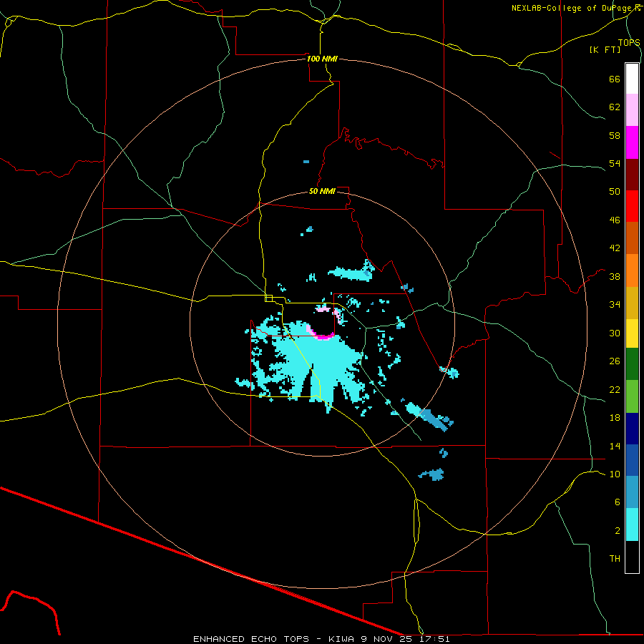Click the '18' legend value
644x644 pixels.
pyautogui.click(x=615, y=418)
